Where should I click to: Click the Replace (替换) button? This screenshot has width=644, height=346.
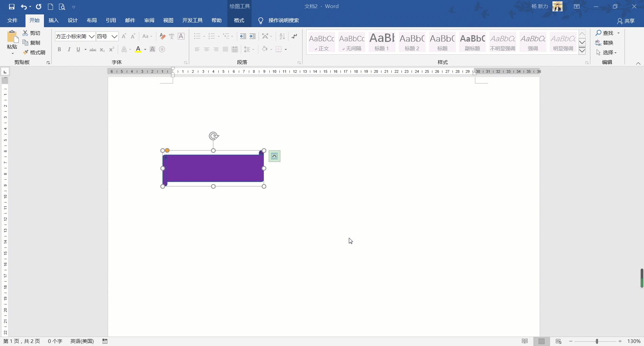(x=604, y=43)
